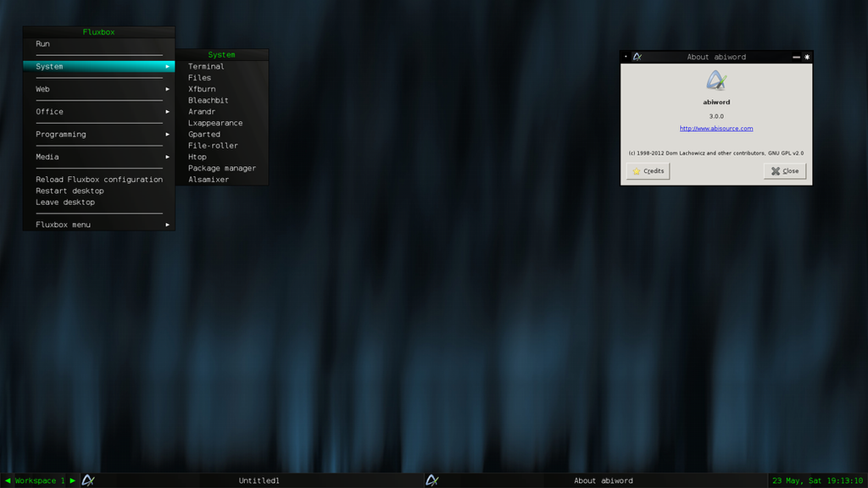
Task: Launch Lxappearance from System submenu
Action: point(222,123)
